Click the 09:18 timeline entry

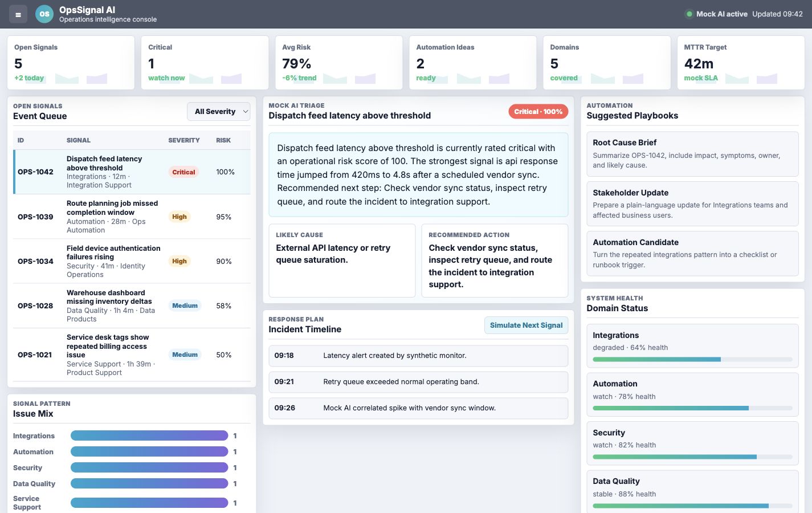coord(418,356)
